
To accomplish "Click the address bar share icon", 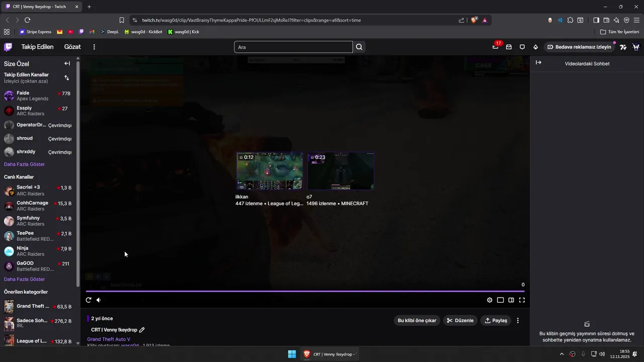I will tap(461, 20).
